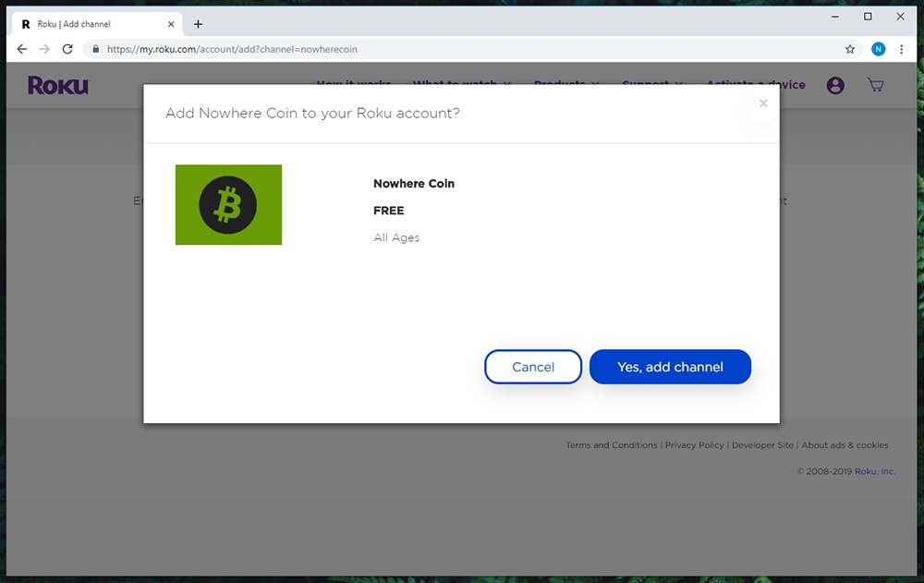Minimize the Chrome window
The image size is (924, 583).
click(835, 17)
